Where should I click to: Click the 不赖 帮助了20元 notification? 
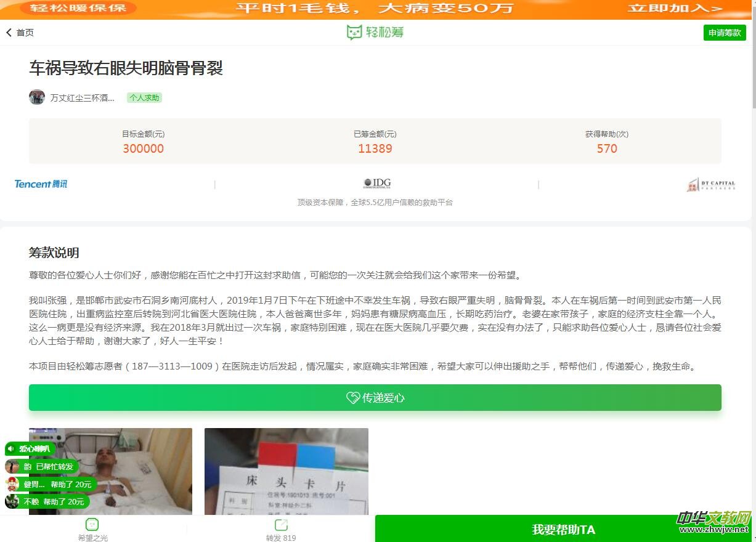(46, 502)
